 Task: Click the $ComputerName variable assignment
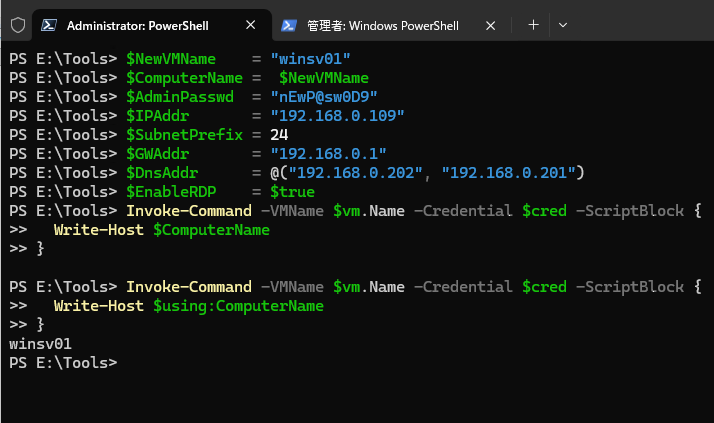[184, 78]
